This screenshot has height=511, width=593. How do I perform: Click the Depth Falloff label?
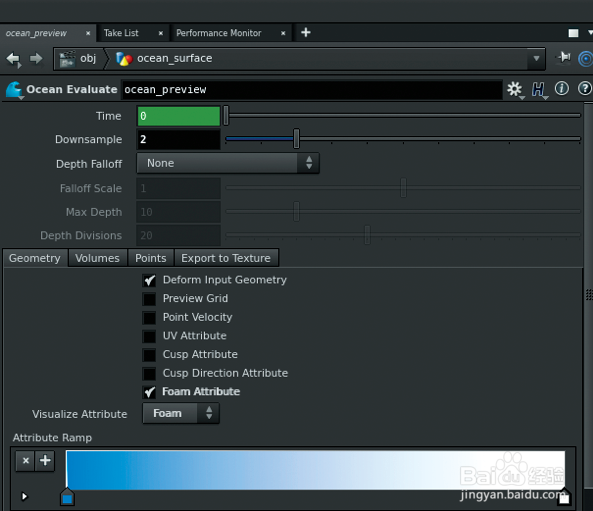(x=89, y=164)
